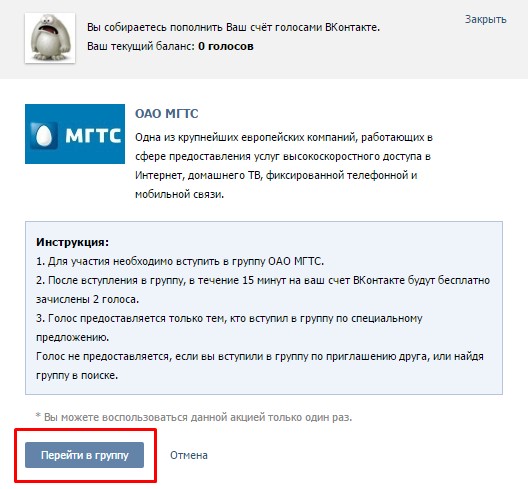Cancel with the Отмена link

tap(189, 455)
